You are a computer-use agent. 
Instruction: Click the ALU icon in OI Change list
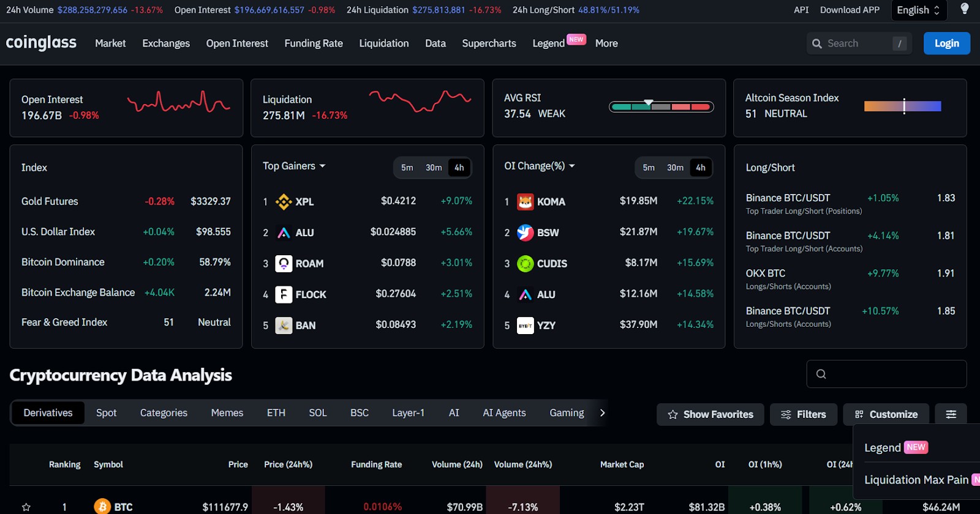(x=526, y=294)
